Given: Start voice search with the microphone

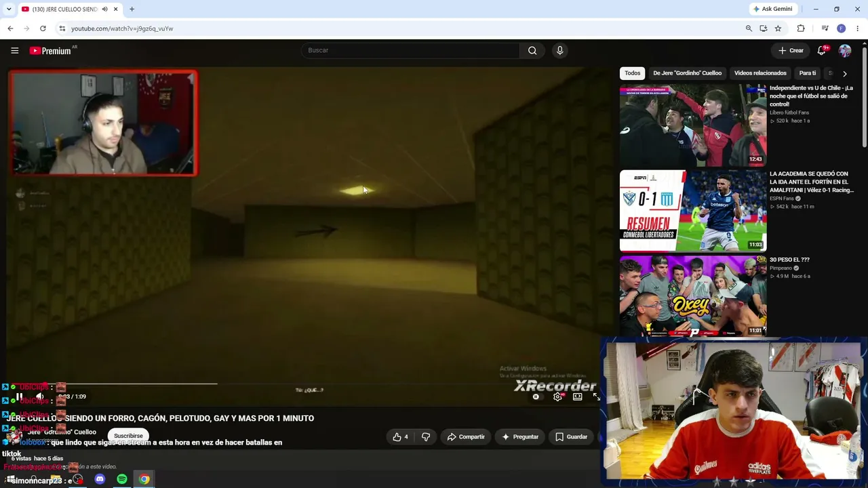Looking at the screenshot, I should [559, 50].
